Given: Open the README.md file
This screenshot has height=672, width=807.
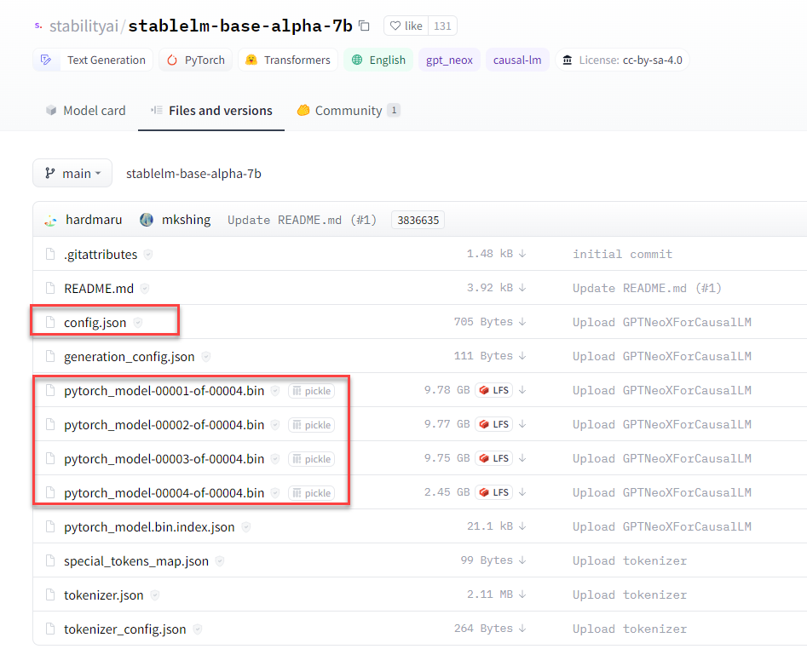Looking at the screenshot, I should point(99,288).
